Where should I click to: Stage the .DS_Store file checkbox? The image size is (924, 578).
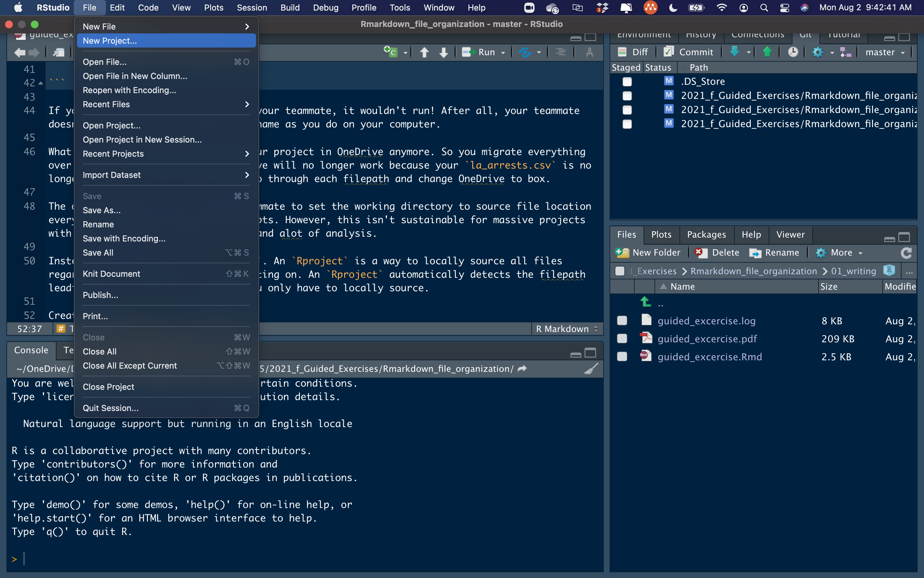click(x=627, y=82)
